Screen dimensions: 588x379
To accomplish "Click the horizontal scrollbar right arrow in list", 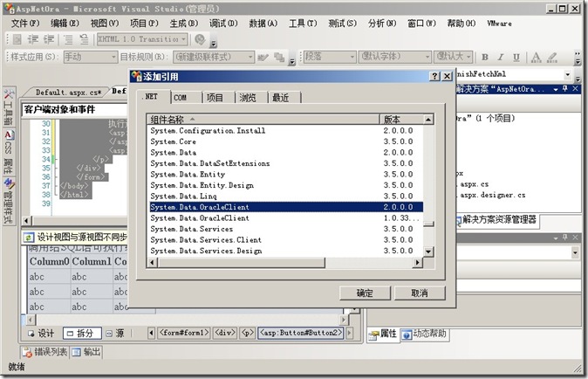I will click(417, 263).
